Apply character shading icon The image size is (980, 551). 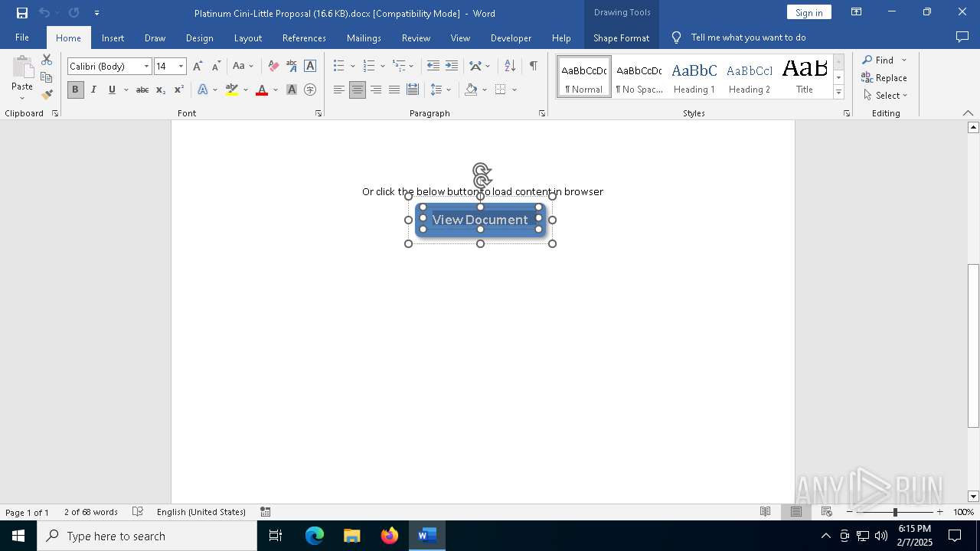[x=292, y=90]
